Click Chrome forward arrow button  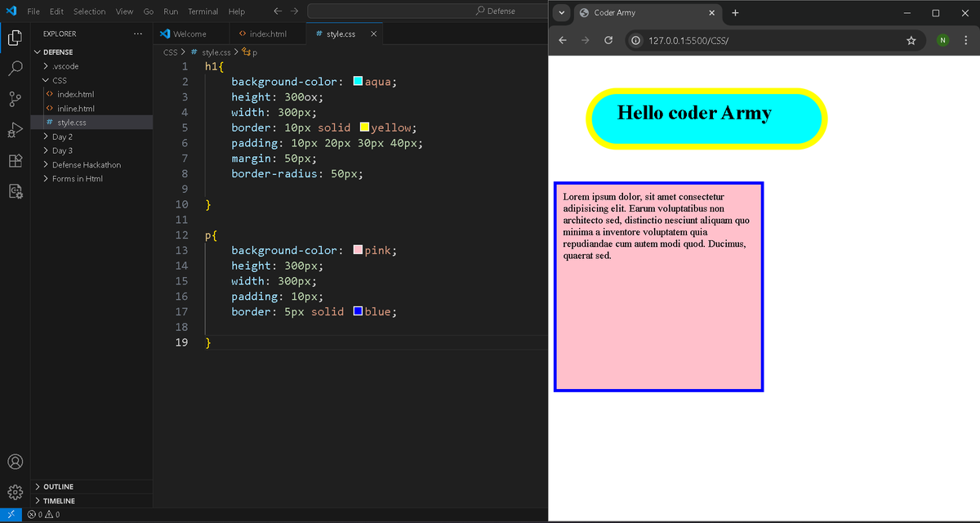click(x=585, y=40)
